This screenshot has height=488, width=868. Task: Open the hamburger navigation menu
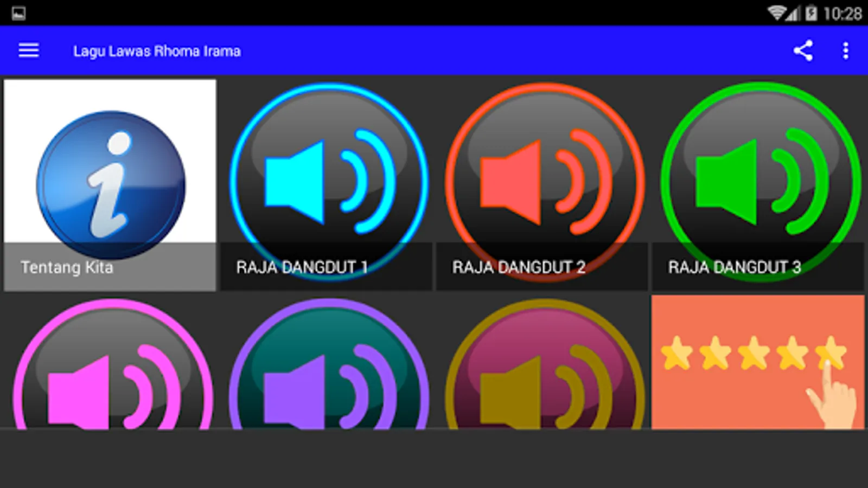tap(29, 50)
